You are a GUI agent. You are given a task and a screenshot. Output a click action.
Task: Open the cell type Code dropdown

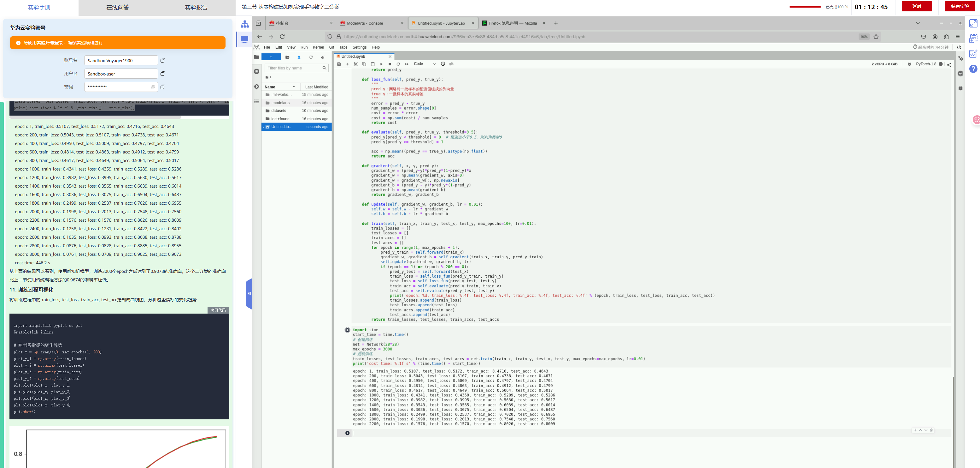(424, 64)
